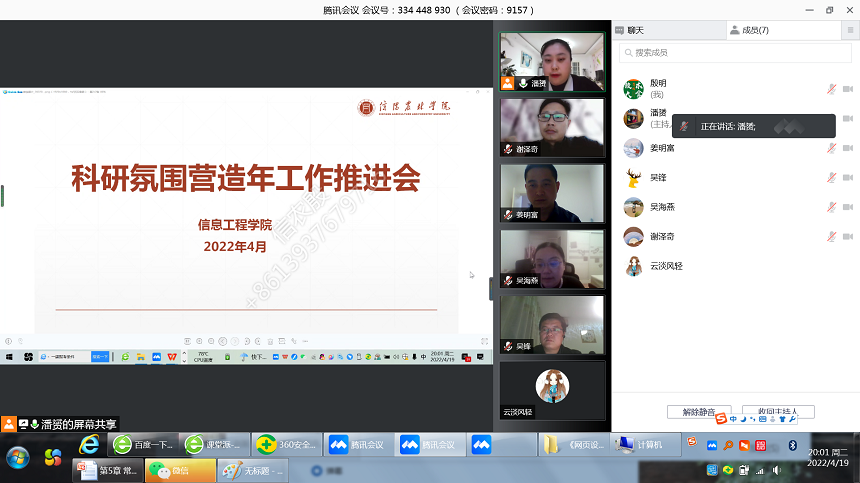Screen dimensions: 860x483
Task: Open the 微信 WeChat taskbar item
Action: pos(179,470)
